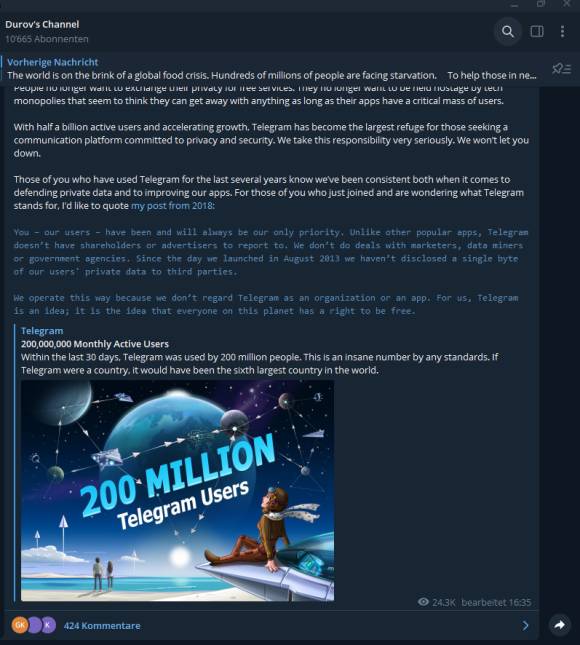Open Durov's Channel info header
The height and width of the screenshot is (645, 580).
tap(42, 24)
